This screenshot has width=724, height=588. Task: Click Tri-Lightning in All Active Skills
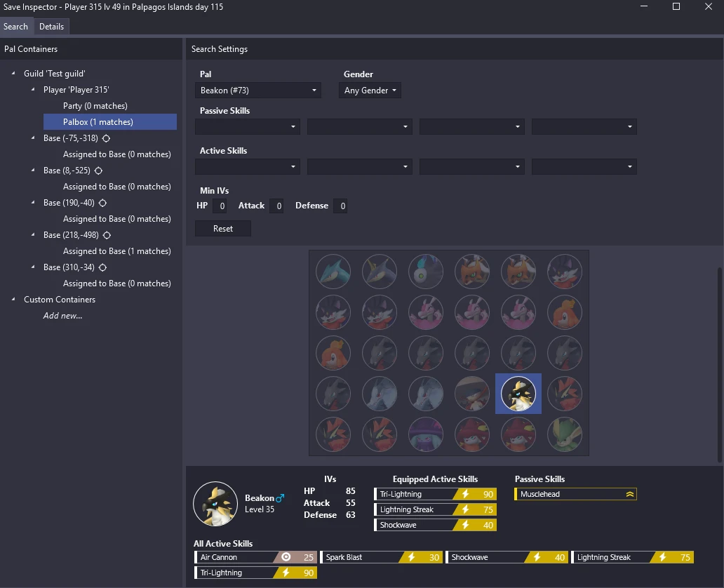tap(256, 573)
